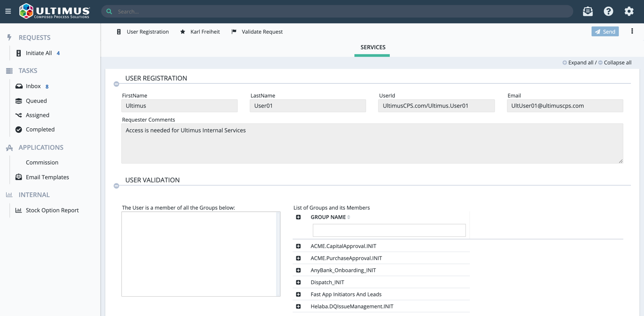This screenshot has width=644, height=316.
Task: Click the GROUP NAME column header
Action: (x=328, y=217)
